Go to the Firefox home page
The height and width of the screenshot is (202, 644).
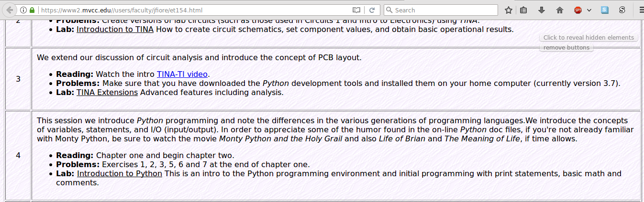pos(560,10)
